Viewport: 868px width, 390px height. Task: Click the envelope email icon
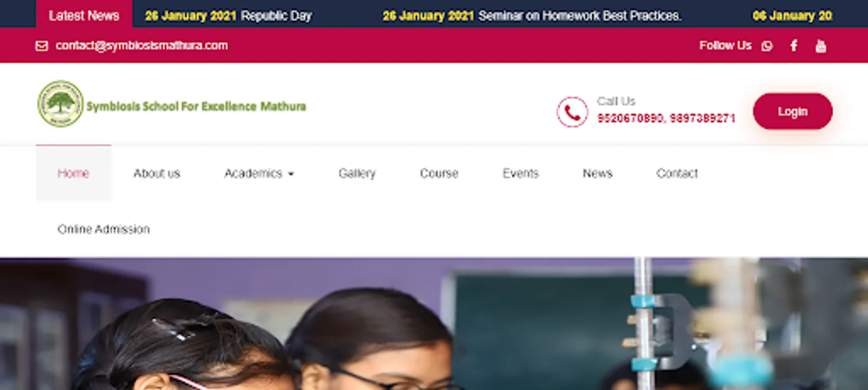(x=42, y=45)
